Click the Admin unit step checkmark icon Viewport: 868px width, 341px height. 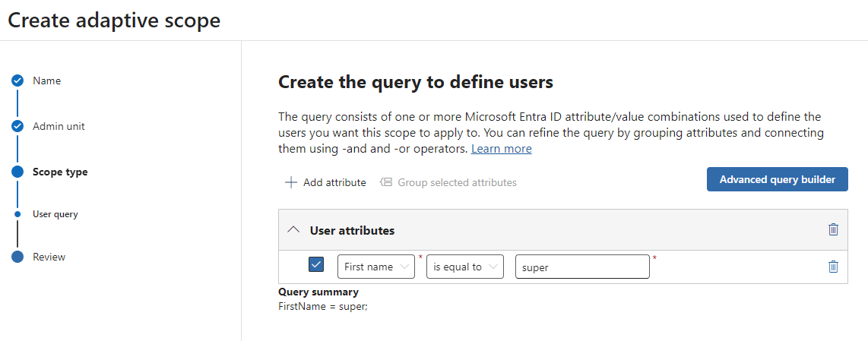tap(17, 126)
